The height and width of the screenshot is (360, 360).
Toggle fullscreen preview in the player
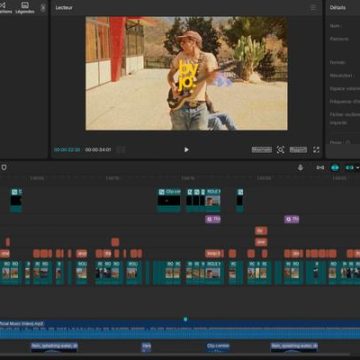pyautogui.click(x=316, y=150)
